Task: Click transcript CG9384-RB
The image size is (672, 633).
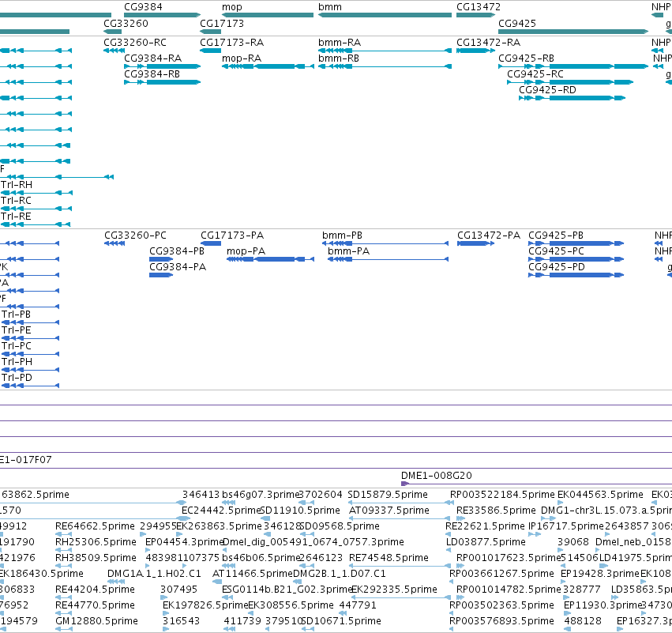Action: point(152,74)
